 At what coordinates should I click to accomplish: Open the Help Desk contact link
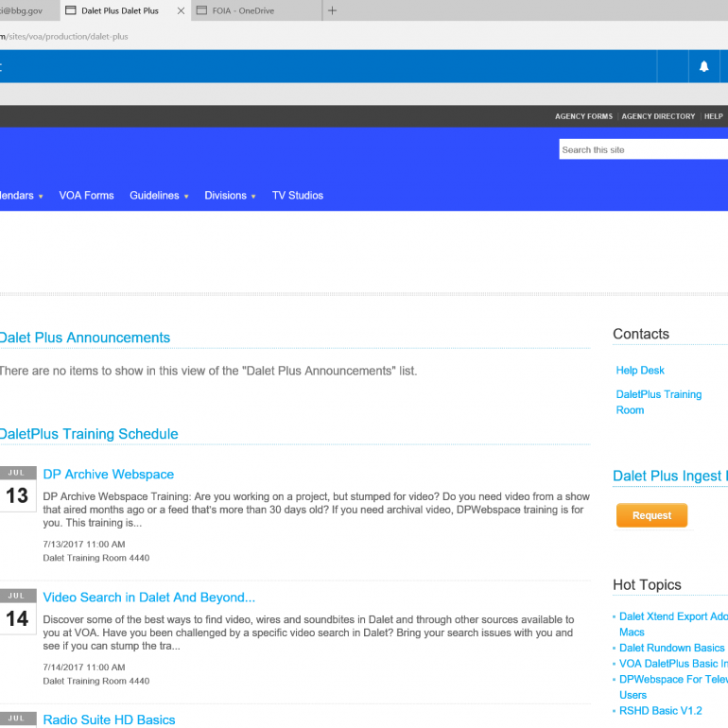click(640, 371)
